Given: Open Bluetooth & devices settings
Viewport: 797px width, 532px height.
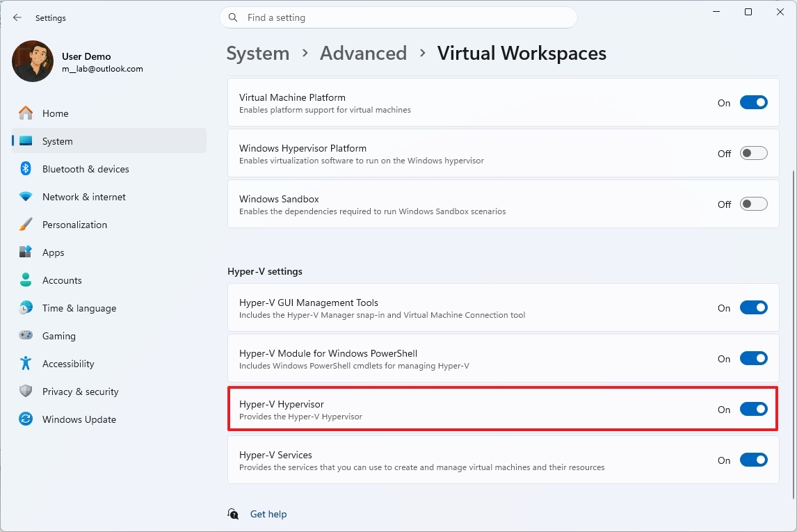Looking at the screenshot, I should pos(87,168).
